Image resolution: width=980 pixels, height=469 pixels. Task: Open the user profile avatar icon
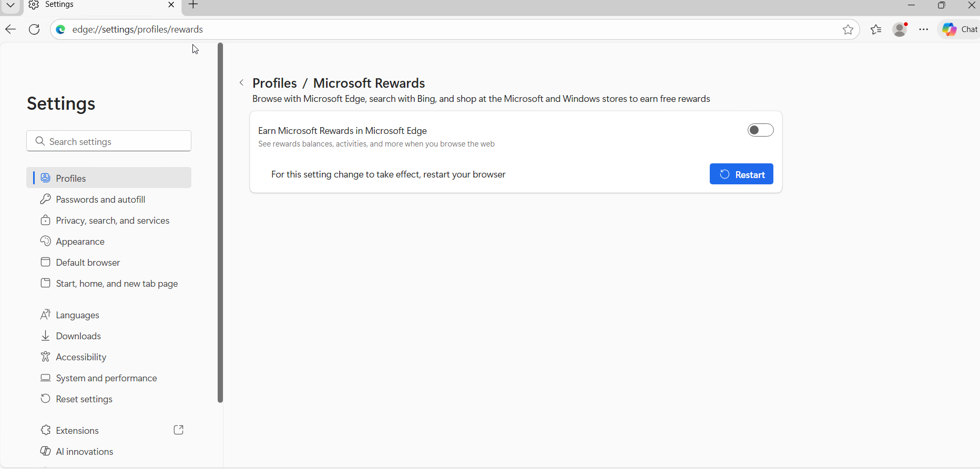tap(900, 29)
